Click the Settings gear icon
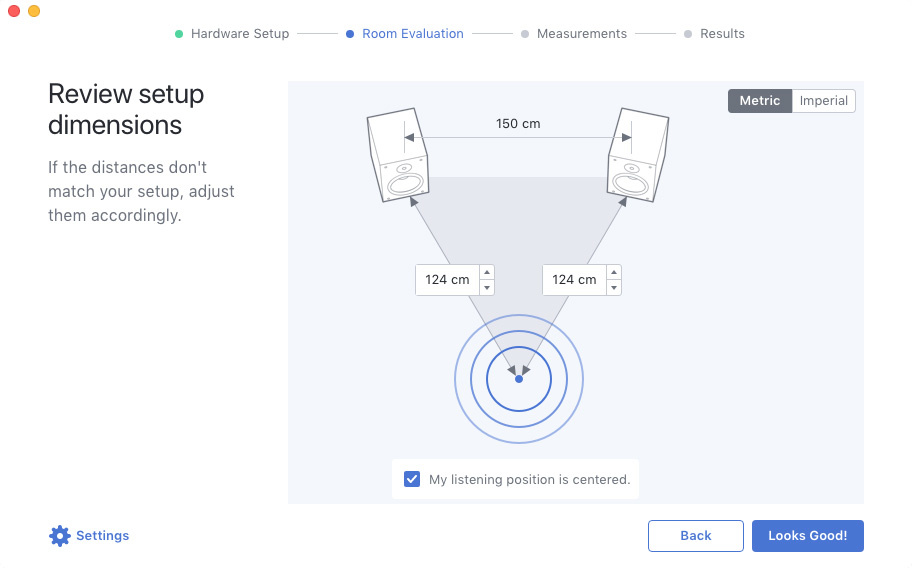The image size is (912, 568). [60, 536]
